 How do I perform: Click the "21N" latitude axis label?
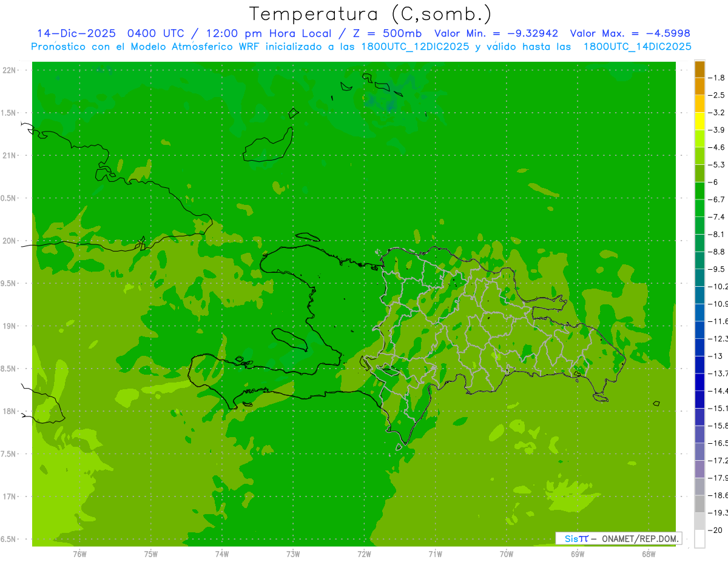click(9, 156)
